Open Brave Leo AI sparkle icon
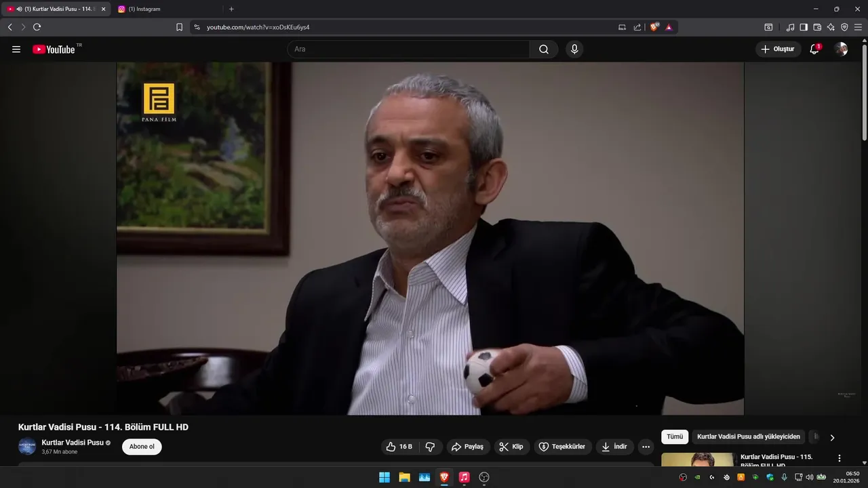This screenshot has height=488, width=868. [831, 27]
